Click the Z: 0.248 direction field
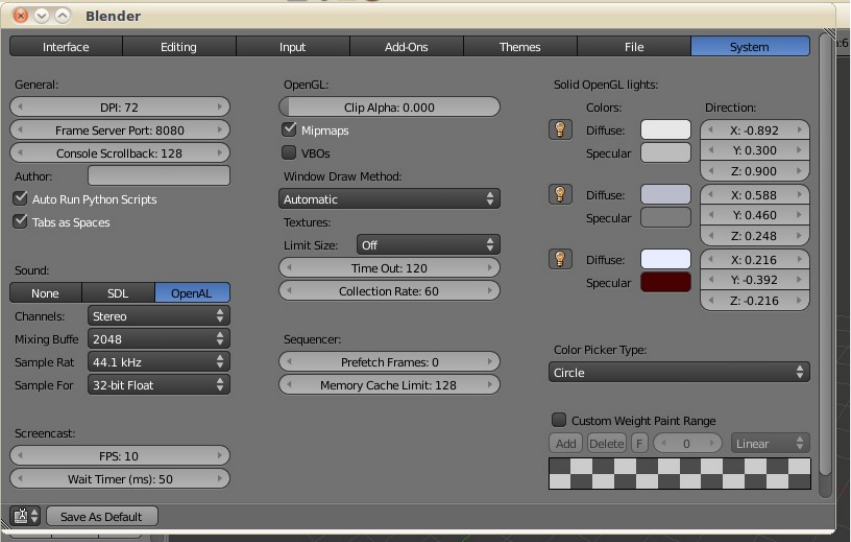This screenshot has width=851, height=542. tap(755, 235)
